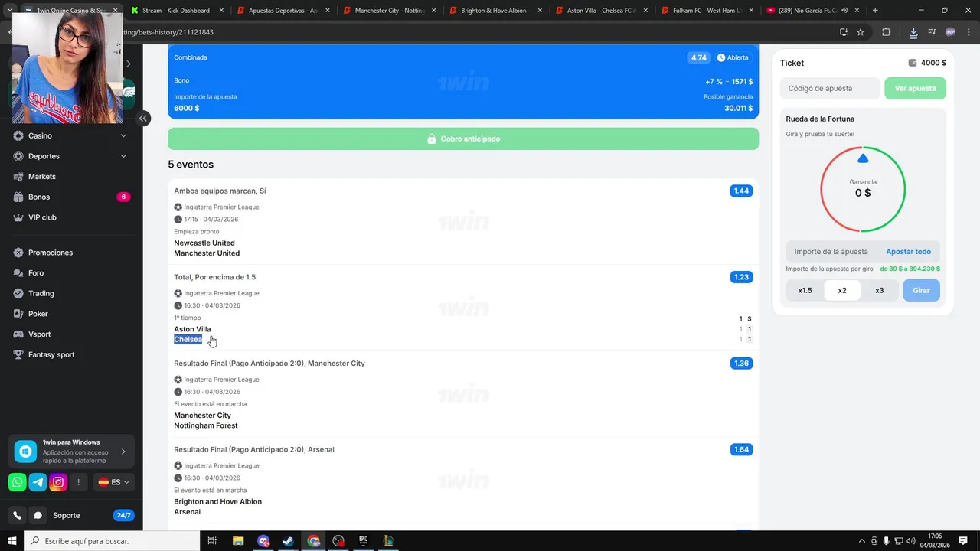The width and height of the screenshot is (980, 551).
Task: Bookmark this page with star icon
Action: [861, 32]
